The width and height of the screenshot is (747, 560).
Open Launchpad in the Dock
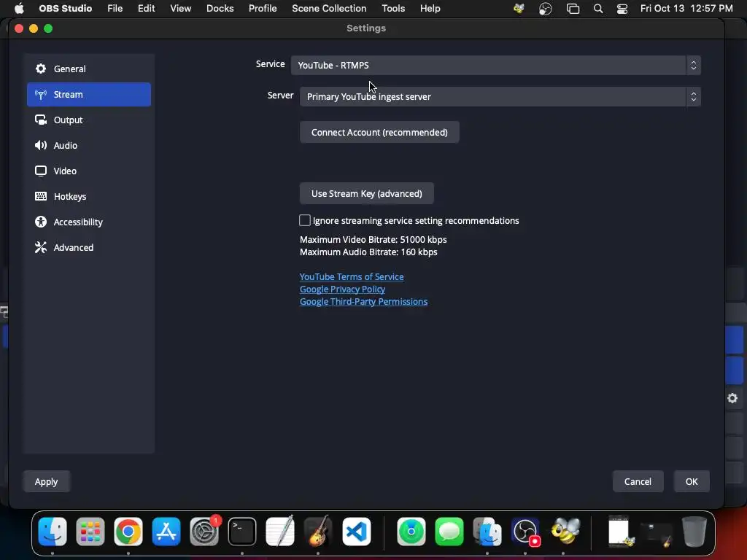tap(90, 531)
